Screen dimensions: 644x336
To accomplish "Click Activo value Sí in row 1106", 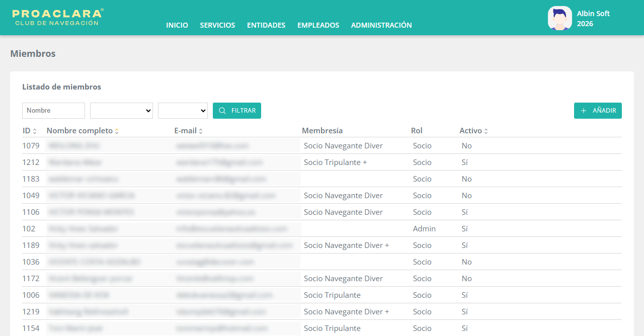I will pyautogui.click(x=465, y=212).
